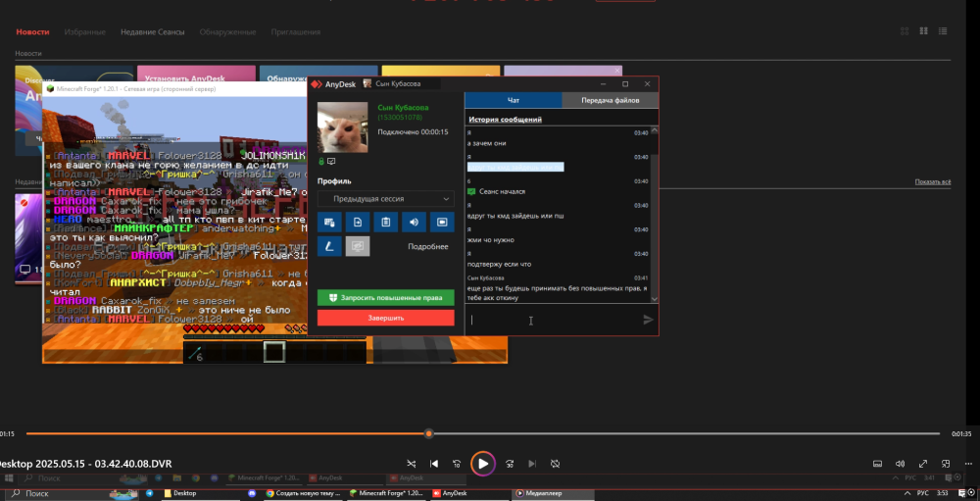Toggle repeat mode in media player
980x501 pixels.
click(x=555, y=464)
